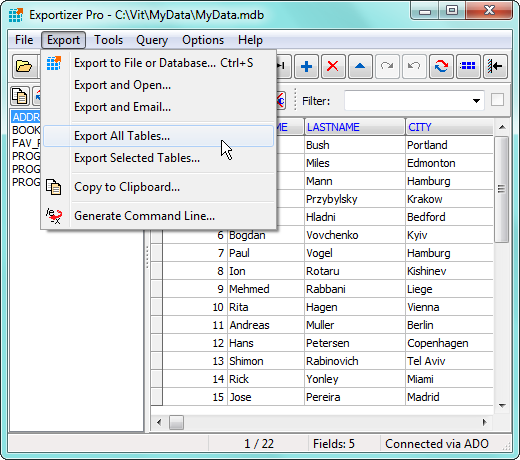Click the copy tables icon above table list
Viewport: 520px width, 460px height.
click(x=20, y=96)
